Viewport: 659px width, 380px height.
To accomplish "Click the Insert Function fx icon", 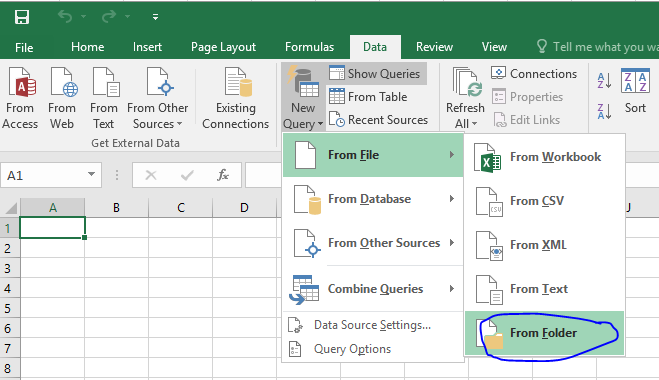I will pyautogui.click(x=223, y=175).
